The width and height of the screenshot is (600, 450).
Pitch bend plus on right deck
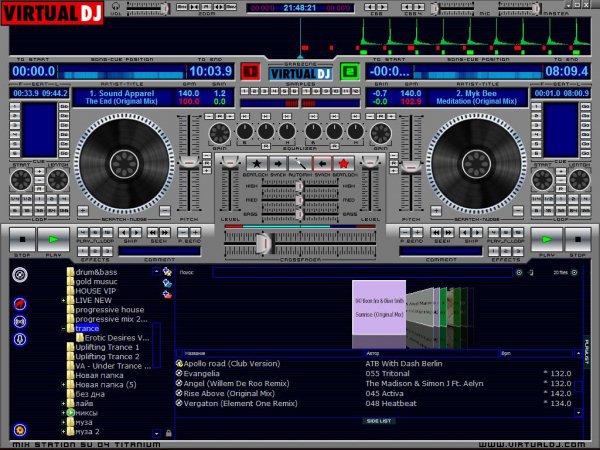(417, 232)
